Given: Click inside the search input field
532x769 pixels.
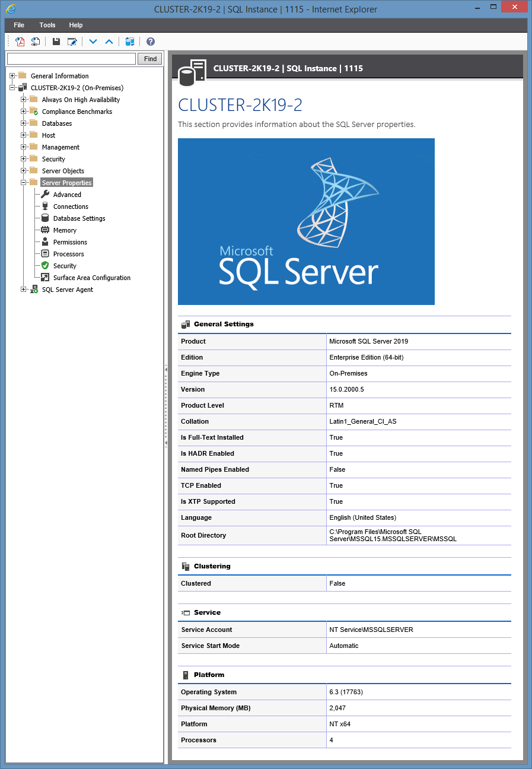Looking at the screenshot, I should pyautogui.click(x=71, y=58).
